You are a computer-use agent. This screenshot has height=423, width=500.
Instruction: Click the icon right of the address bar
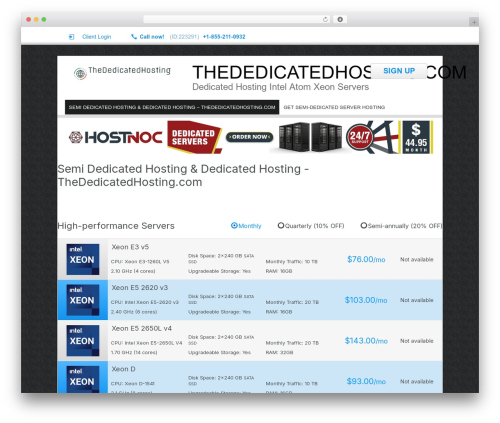click(x=340, y=20)
